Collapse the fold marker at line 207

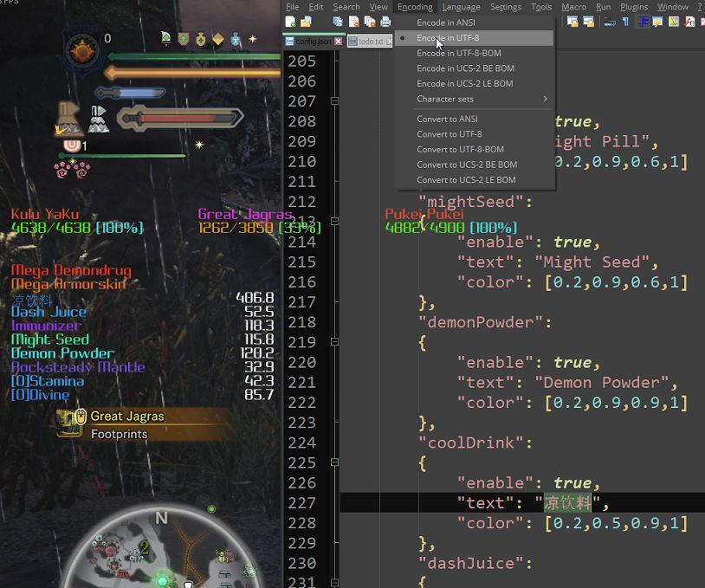point(334,100)
